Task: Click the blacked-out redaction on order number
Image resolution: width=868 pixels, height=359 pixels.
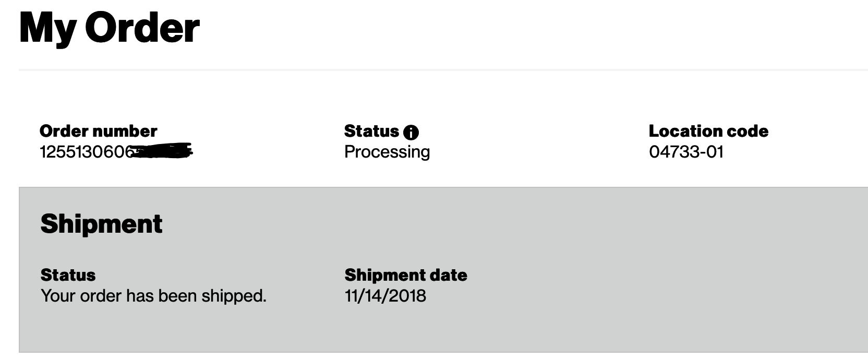Action: coord(162,151)
